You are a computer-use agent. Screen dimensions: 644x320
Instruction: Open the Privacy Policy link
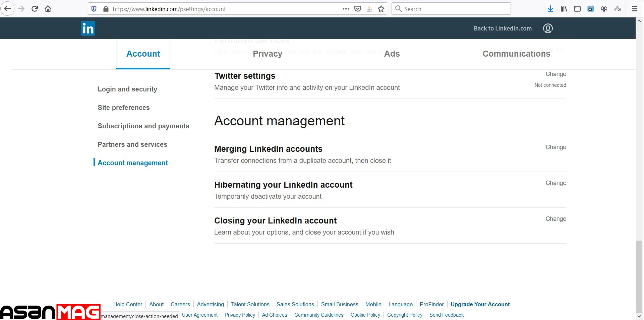[x=240, y=315]
